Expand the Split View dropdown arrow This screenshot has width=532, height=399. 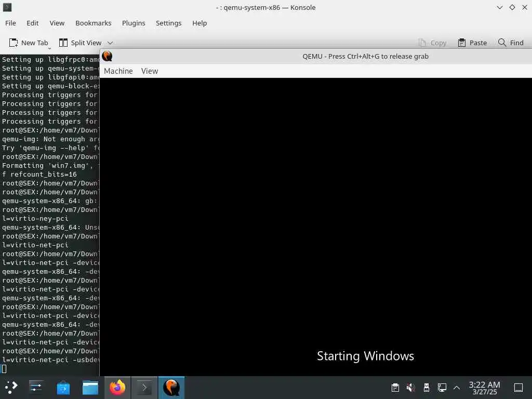tap(110, 43)
